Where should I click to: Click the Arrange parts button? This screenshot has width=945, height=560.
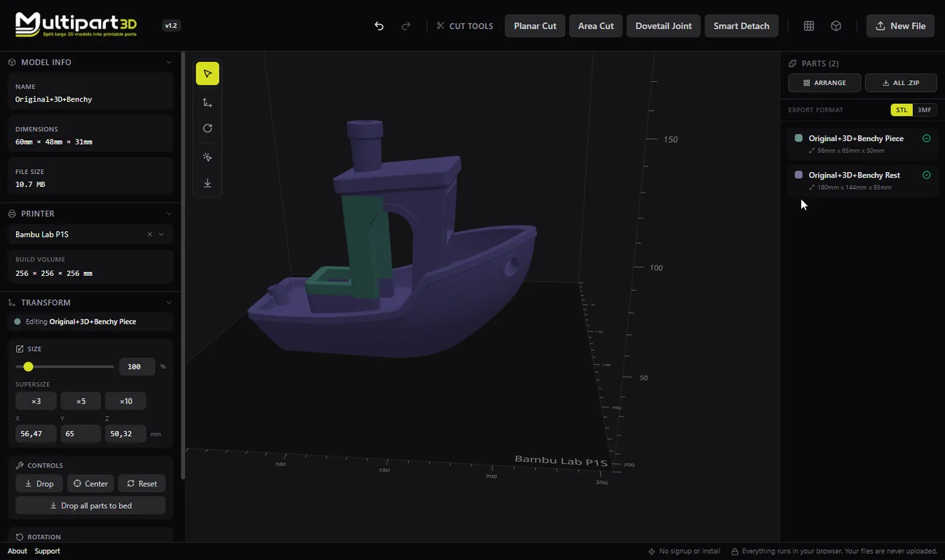[x=824, y=83]
